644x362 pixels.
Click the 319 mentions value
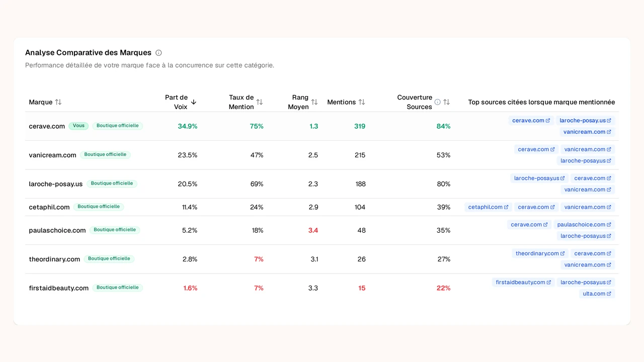pyautogui.click(x=360, y=126)
